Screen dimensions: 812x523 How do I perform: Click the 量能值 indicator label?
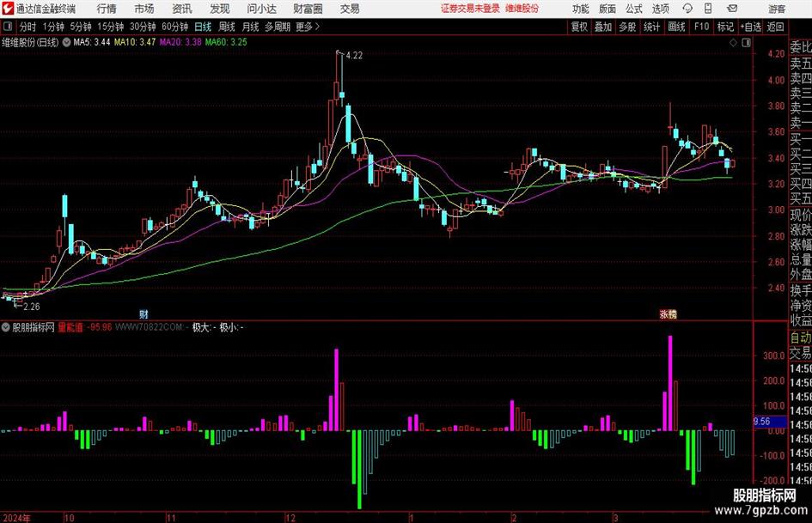coord(70,327)
